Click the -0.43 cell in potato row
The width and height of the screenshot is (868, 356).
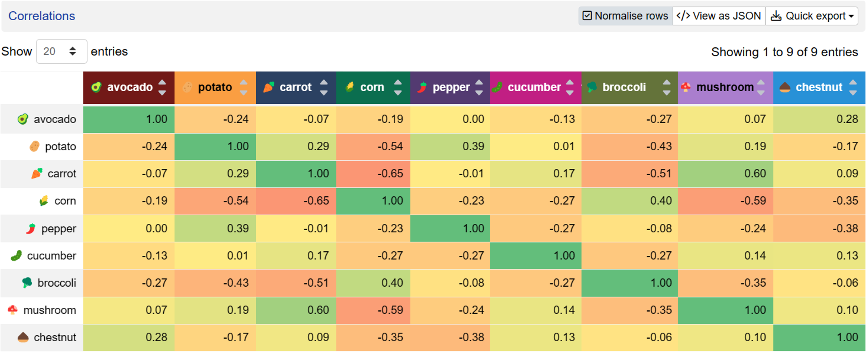[630, 147]
